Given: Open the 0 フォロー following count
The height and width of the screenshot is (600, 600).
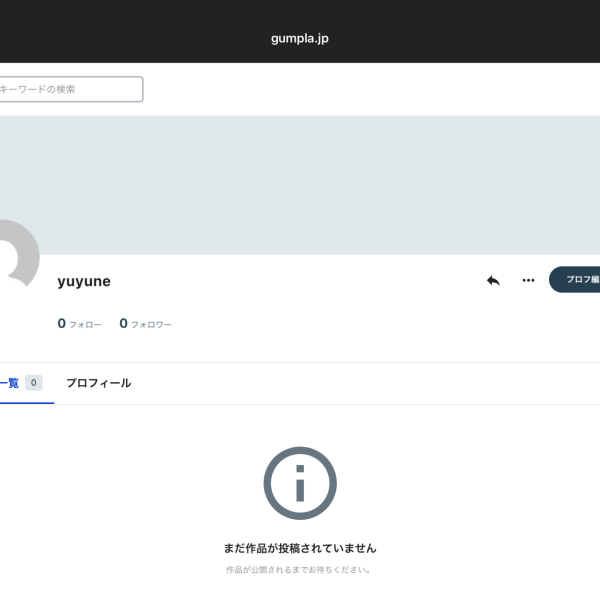Looking at the screenshot, I should point(80,324).
